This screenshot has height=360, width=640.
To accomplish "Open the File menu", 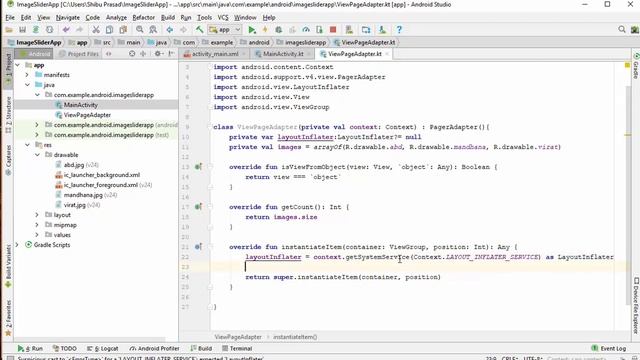I will [x=10, y=18].
